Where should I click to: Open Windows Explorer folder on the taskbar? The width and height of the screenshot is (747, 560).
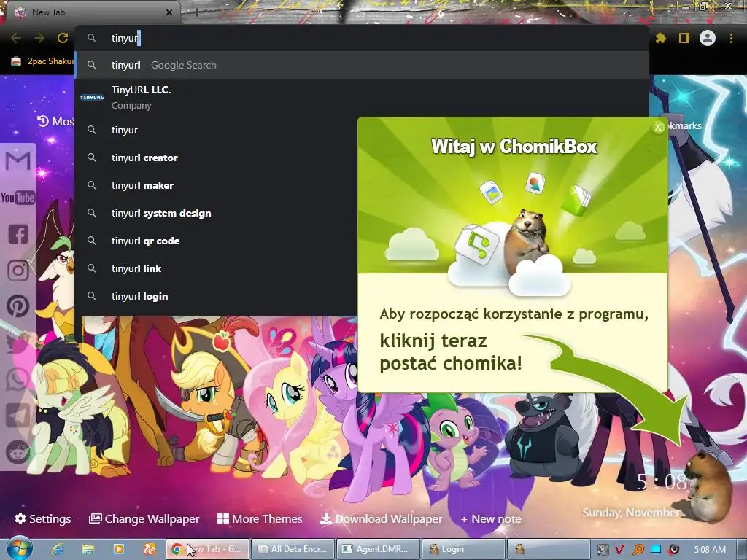point(88,549)
